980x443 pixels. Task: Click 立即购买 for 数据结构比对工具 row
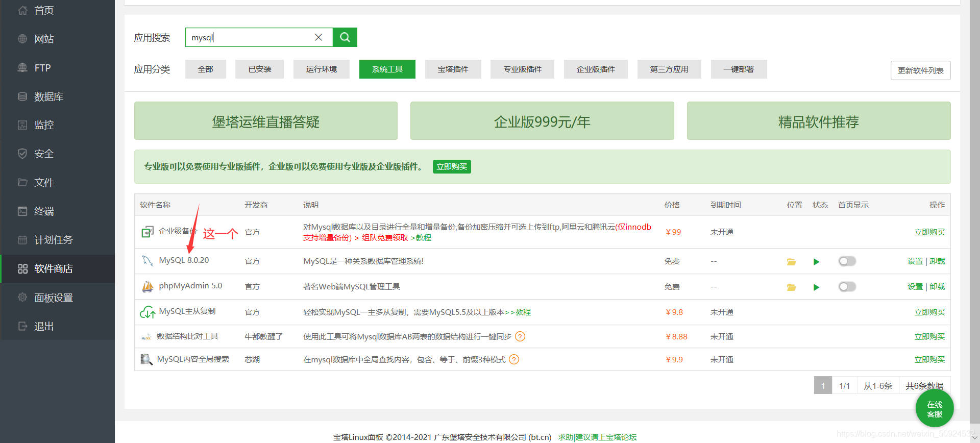click(x=929, y=337)
